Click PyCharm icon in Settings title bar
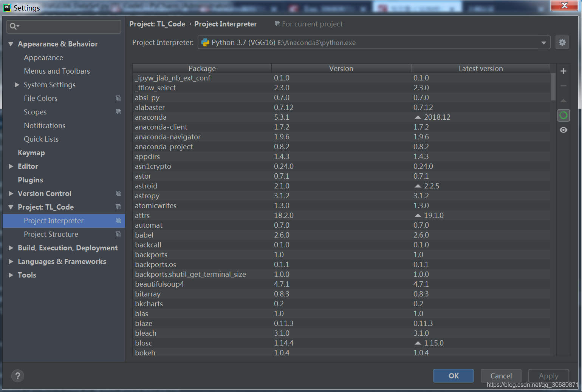The width and height of the screenshot is (582, 392). (7, 8)
